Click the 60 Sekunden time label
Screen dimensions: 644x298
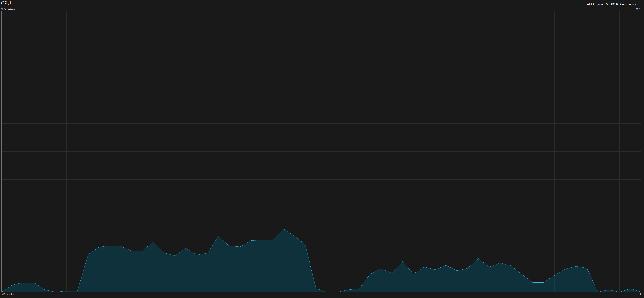[x=8, y=294]
